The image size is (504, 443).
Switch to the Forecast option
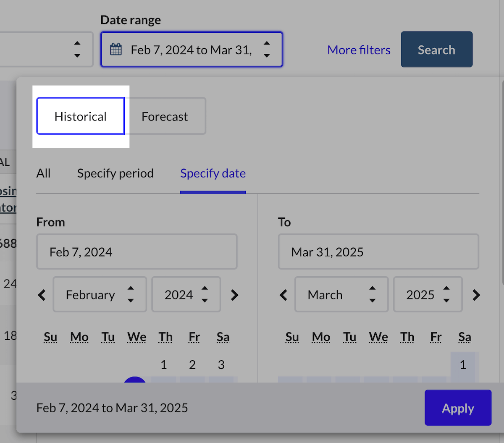165,116
